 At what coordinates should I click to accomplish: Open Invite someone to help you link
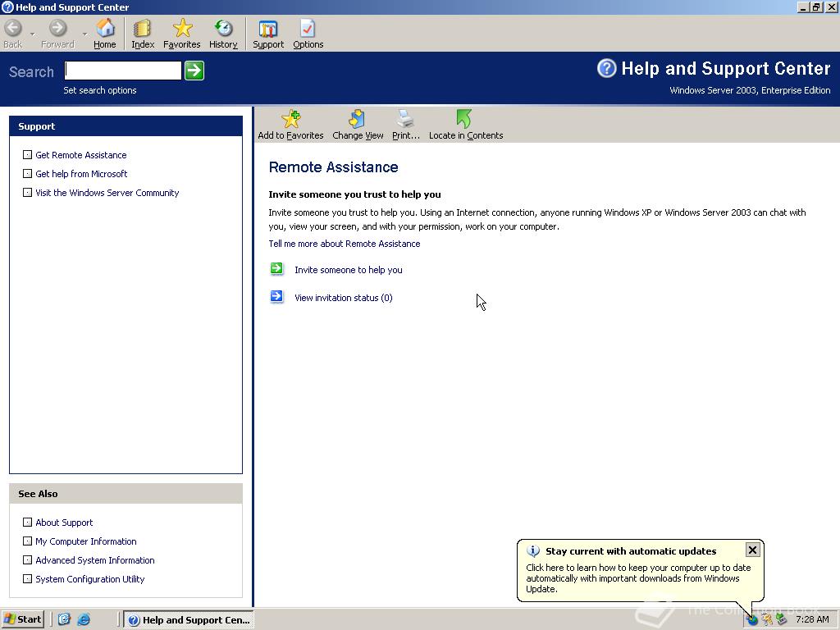[348, 270]
